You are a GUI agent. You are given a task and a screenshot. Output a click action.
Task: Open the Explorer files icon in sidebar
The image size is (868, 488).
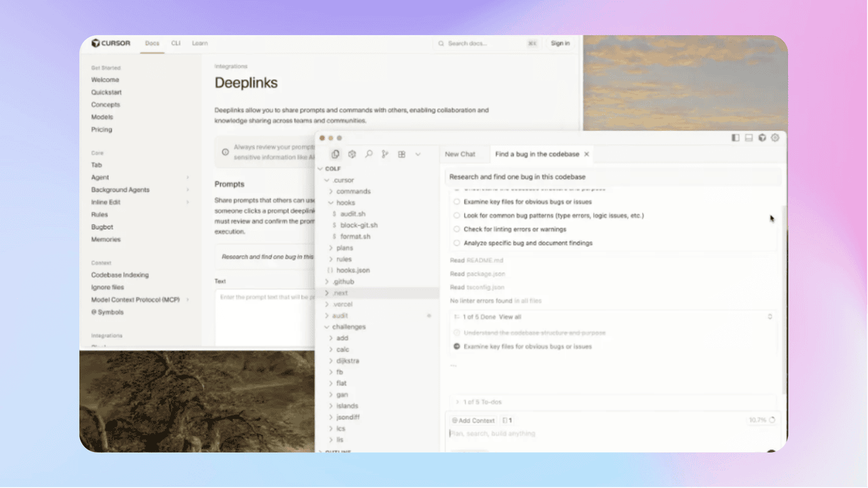pyautogui.click(x=336, y=155)
